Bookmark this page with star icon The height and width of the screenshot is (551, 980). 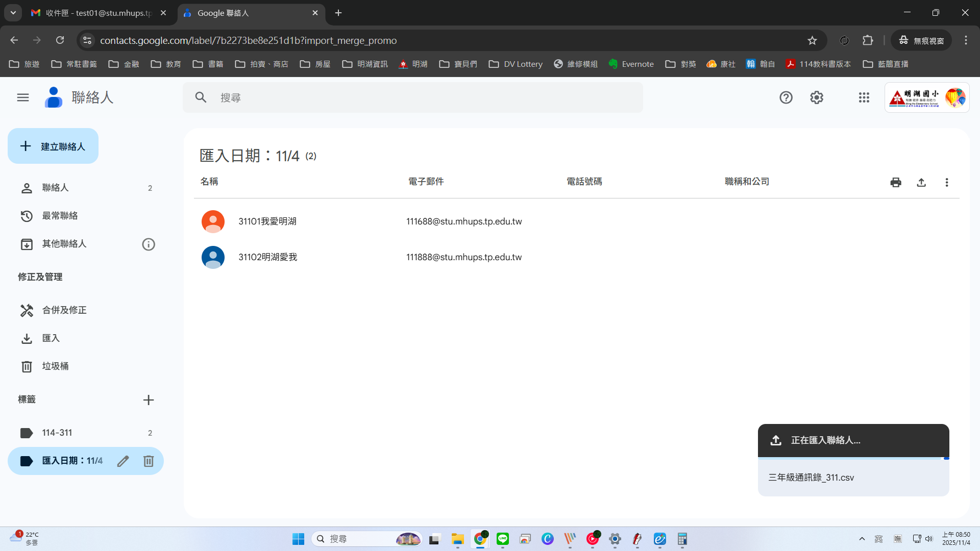[812, 40]
